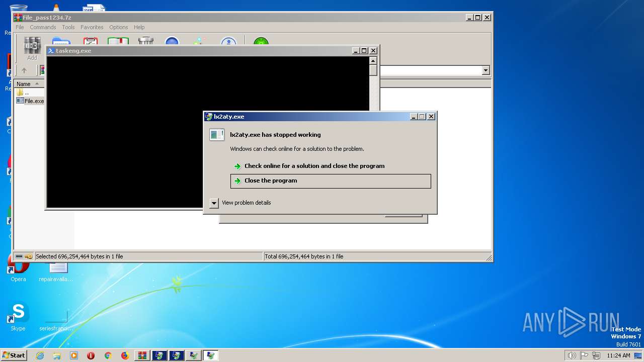Minimize the WinRAR window

tap(469, 17)
